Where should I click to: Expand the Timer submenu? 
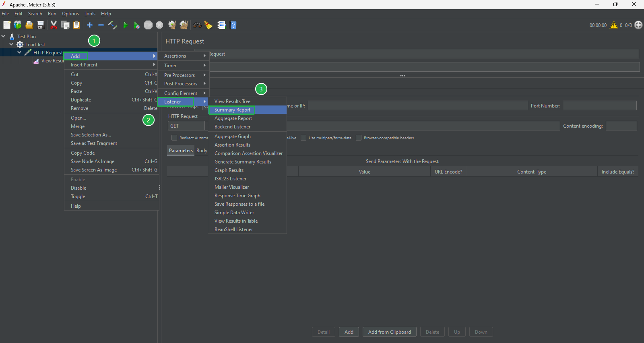tap(184, 66)
